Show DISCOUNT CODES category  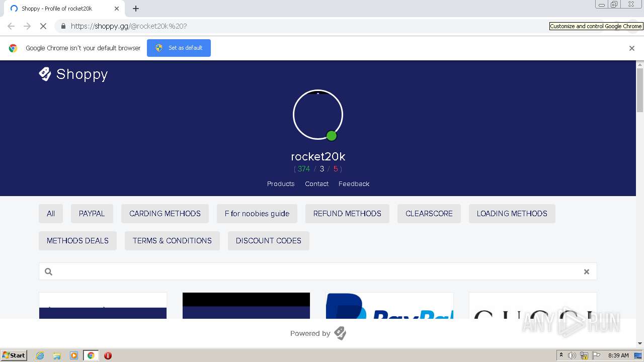click(269, 241)
